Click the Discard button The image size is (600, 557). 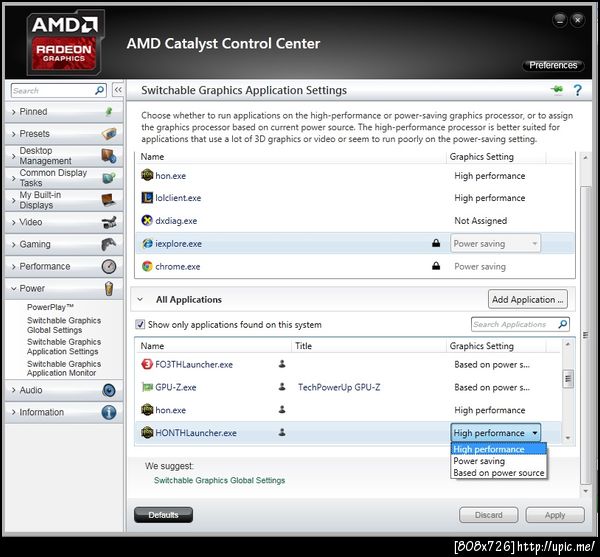489,515
